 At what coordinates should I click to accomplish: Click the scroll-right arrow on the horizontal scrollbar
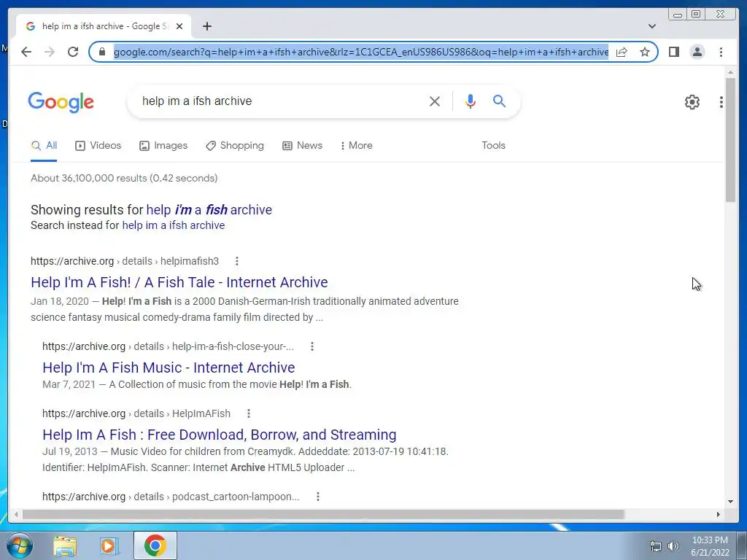tap(719, 514)
